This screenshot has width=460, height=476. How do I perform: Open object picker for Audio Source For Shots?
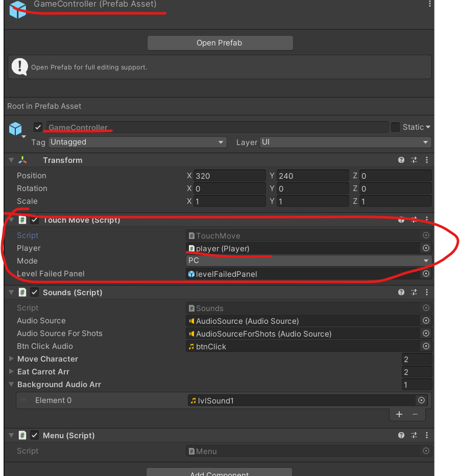click(x=426, y=334)
